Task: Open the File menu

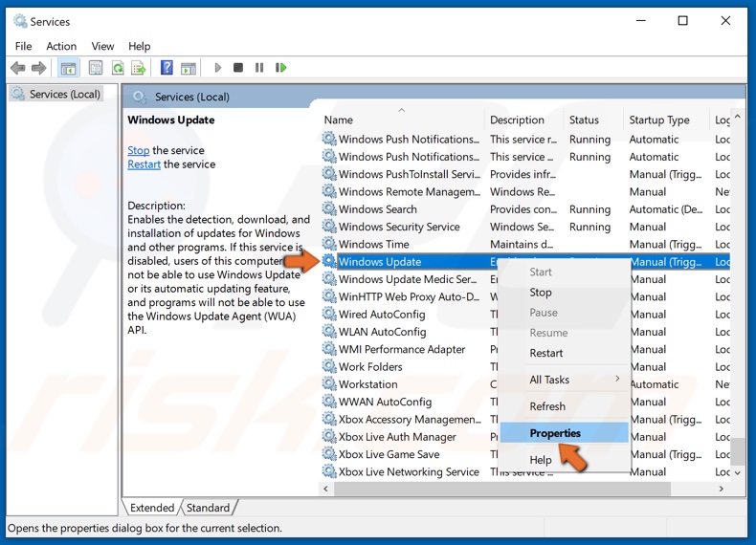Action: click(23, 46)
